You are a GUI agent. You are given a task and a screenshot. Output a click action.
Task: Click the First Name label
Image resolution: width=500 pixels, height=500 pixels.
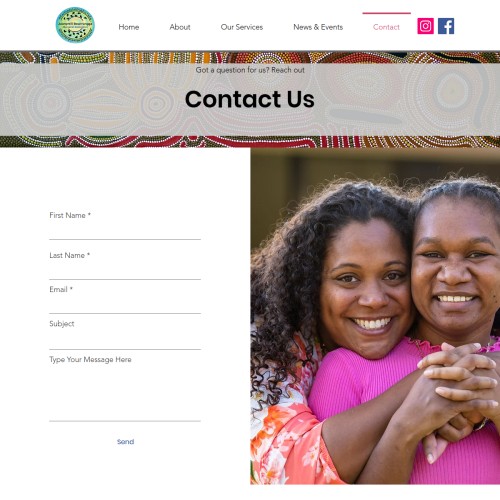[70, 215]
